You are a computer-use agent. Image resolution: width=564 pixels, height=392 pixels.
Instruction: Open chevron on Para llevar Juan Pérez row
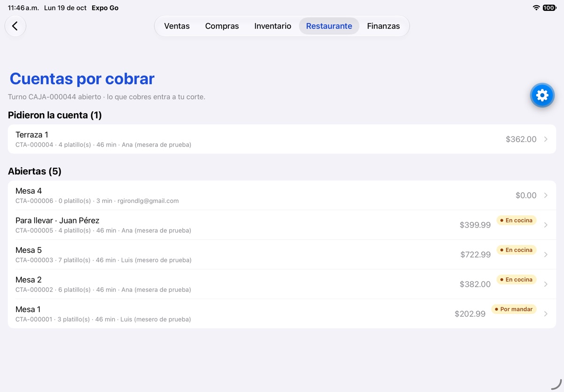[546, 225]
